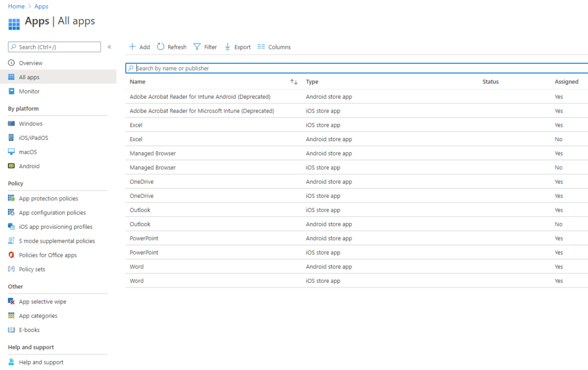Refresh the apps list

pyautogui.click(x=171, y=47)
